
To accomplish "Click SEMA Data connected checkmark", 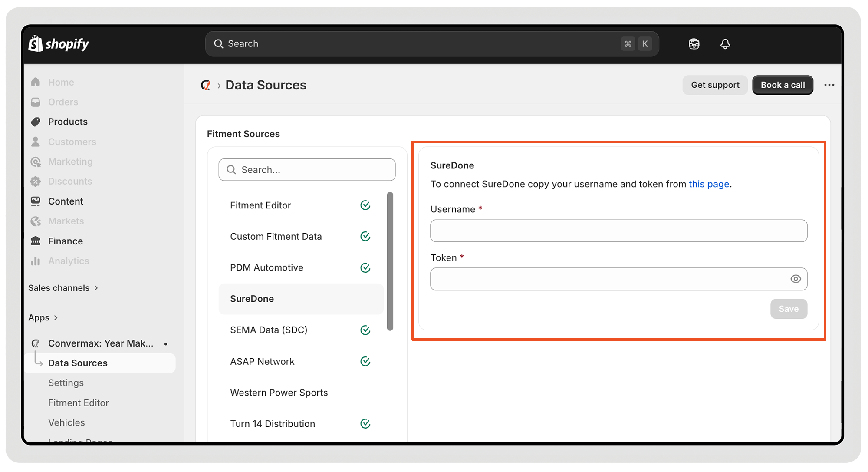I will [365, 330].
